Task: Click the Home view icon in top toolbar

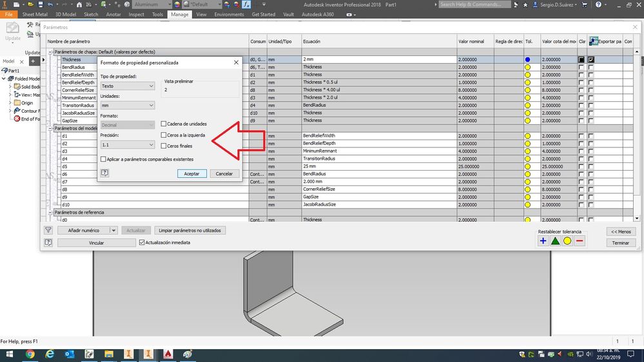Action: click(79, 5)
